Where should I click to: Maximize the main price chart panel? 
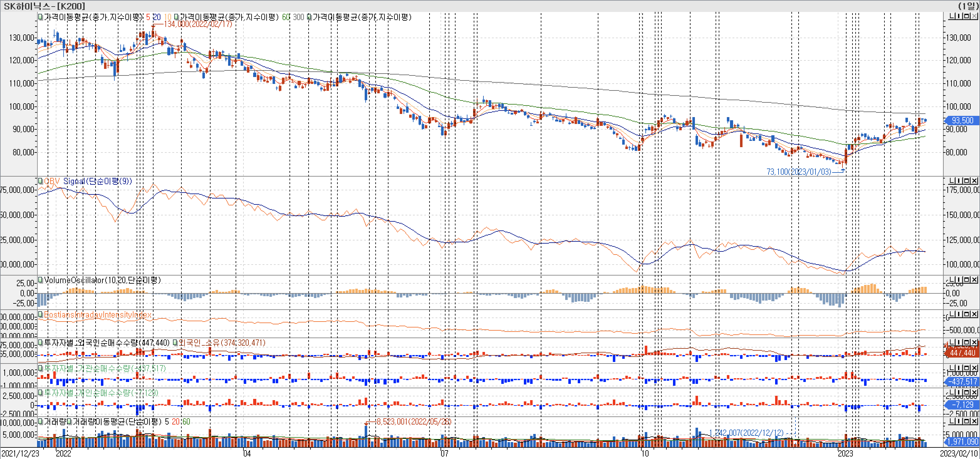pyautogui.click(x=967, y=16)
